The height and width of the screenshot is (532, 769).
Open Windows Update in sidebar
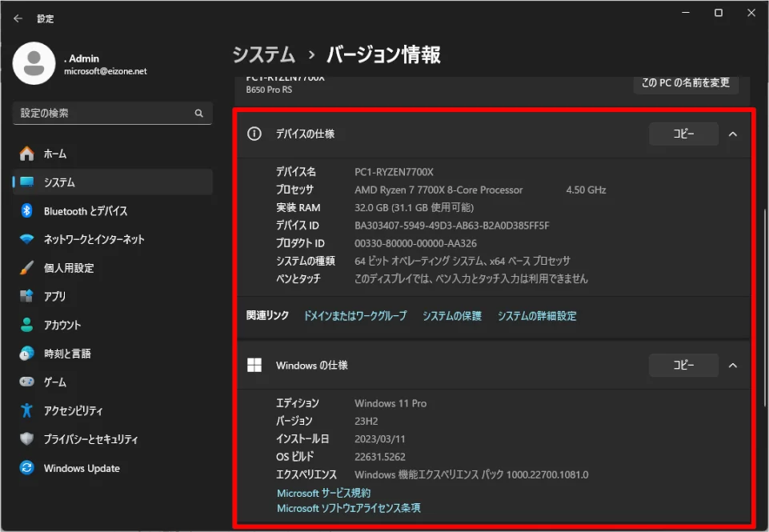[x=112, y=468]
